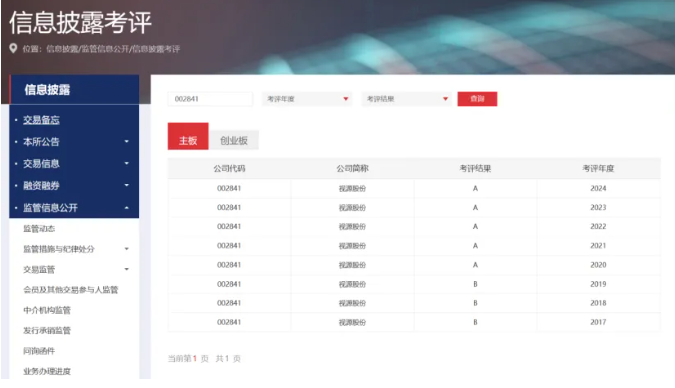675x388 pixels.
Task: Open 业务办理进度 submenu item
Action: pyautogui.click(x=47, y=371)
